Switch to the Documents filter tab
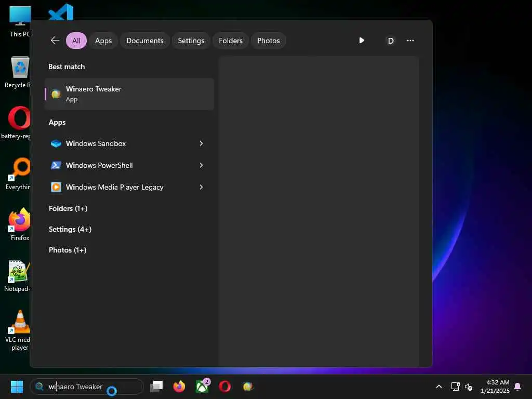 (x=145, y=41)
